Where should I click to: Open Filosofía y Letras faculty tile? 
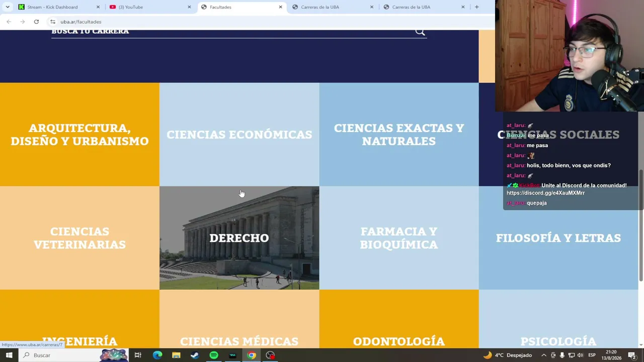558,238
